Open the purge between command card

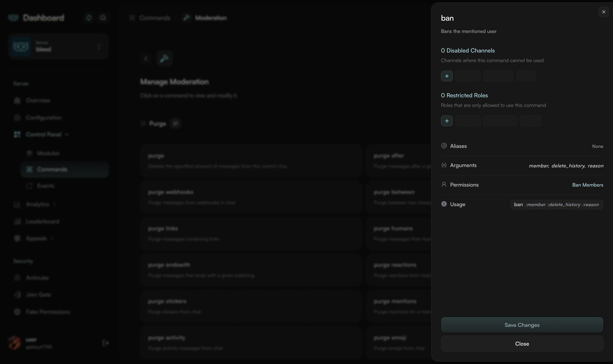point(398,197)
